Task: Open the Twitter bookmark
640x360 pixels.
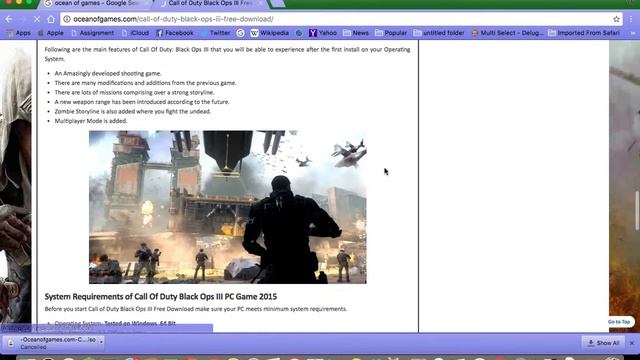Action: click(215, 33)
